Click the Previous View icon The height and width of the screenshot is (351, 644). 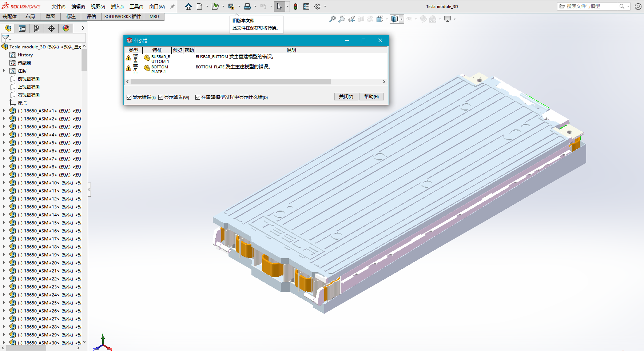351,19
